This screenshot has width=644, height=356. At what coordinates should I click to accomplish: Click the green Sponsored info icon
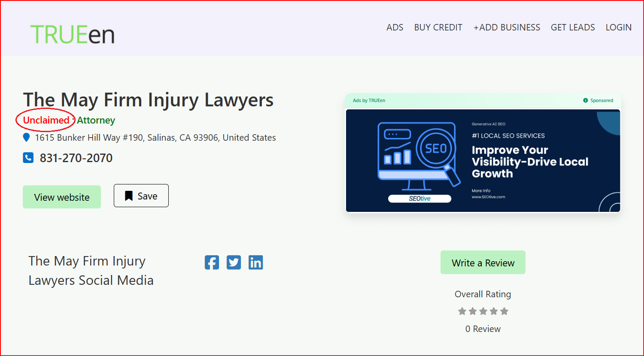[x=585, y=100]
